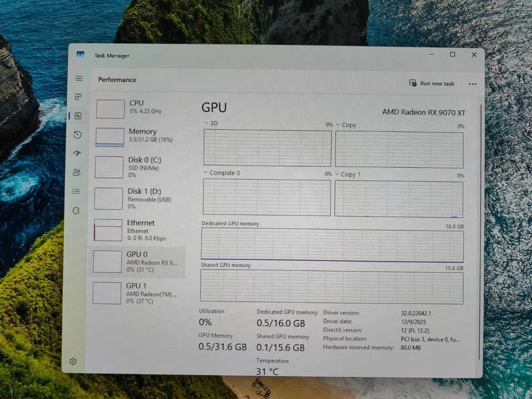This screenshot has width=532, height=399.
Task: Click the 0.1/15.6 GB shared memory value
Action: 280,348
